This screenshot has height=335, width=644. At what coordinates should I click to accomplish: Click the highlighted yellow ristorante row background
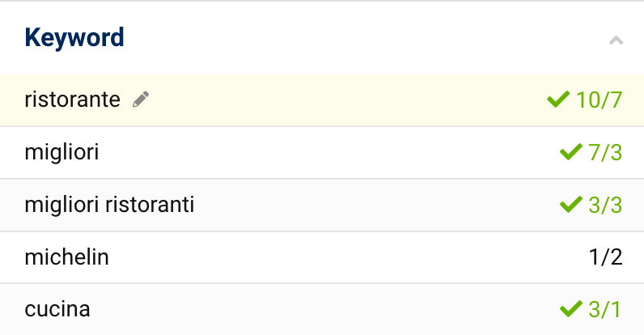tap(322, 100)
